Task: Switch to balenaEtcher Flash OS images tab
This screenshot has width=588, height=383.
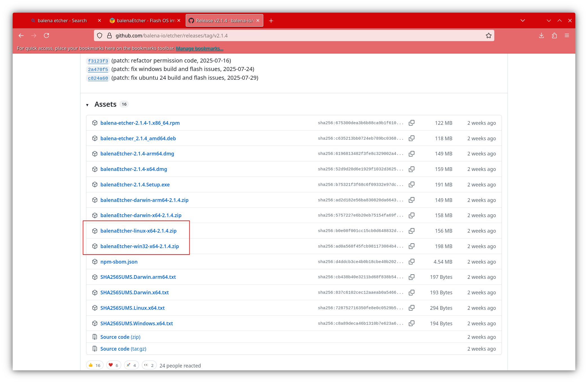Action: pyautogui.click(x=145, y=21)
